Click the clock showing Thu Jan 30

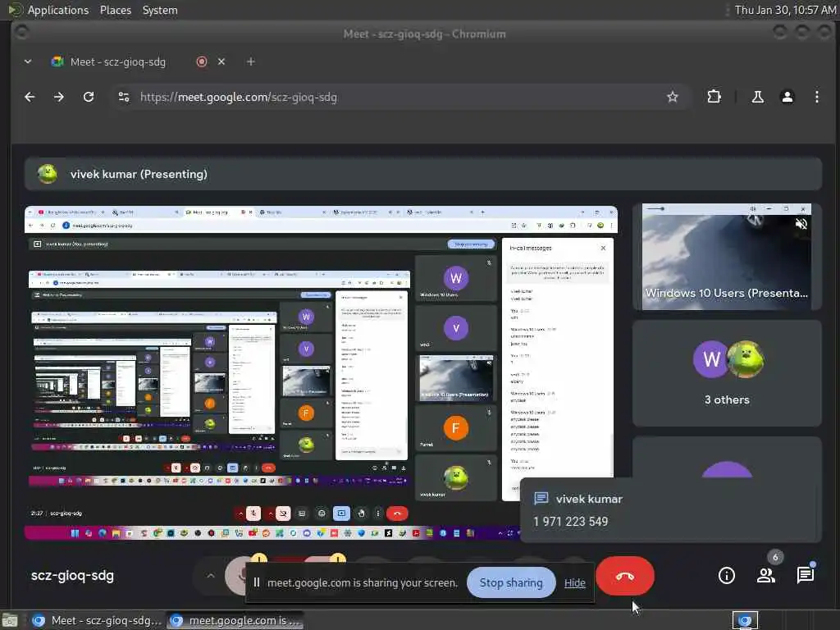785,10
